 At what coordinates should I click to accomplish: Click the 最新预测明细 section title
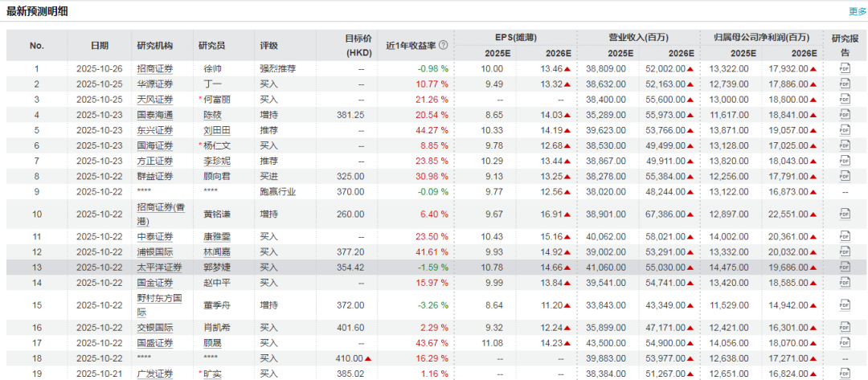tap(36, 11)
